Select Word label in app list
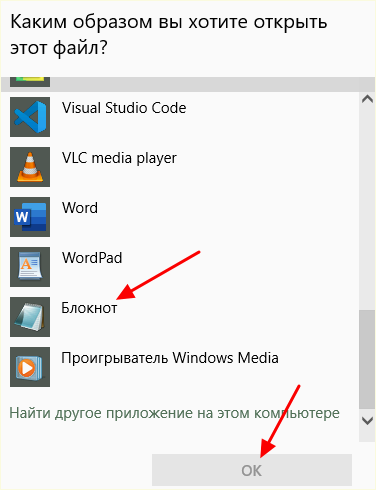The image size is (376, 490). click(80, 208)
